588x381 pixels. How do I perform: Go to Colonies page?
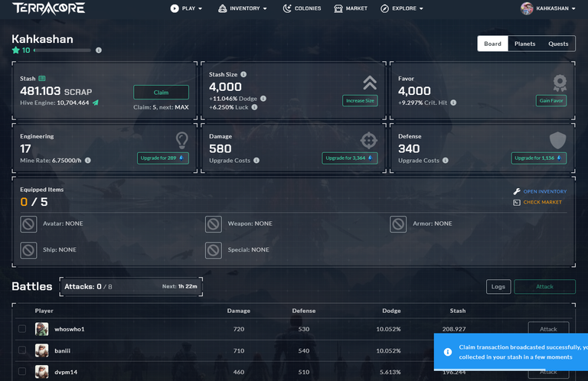tap(302, 8)
